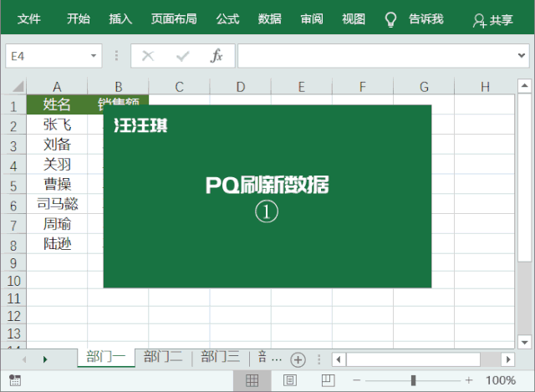Switch to Page Layout view icon
535x392 pixels.
[x=290, y=380]
